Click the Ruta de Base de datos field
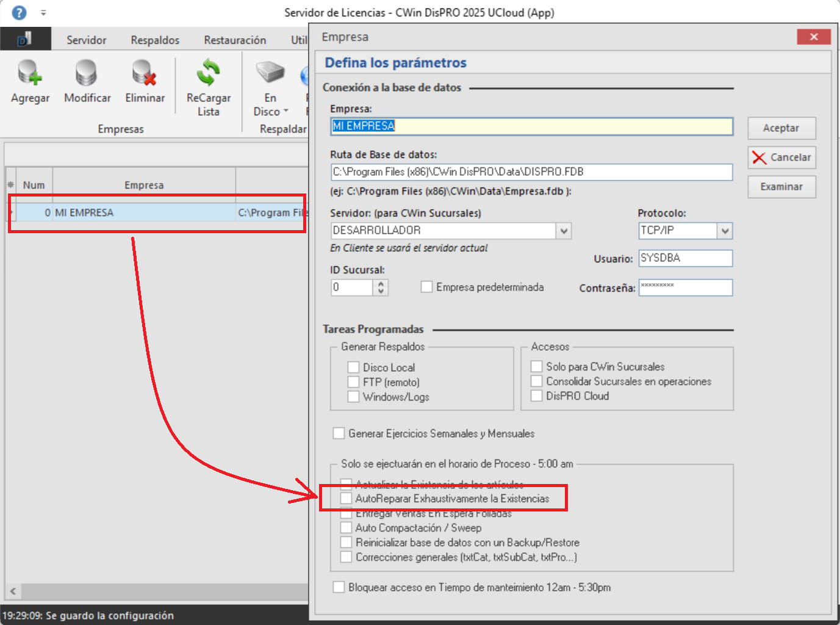The height and width of the screenshot is (625, 840). tap(531, 172)
